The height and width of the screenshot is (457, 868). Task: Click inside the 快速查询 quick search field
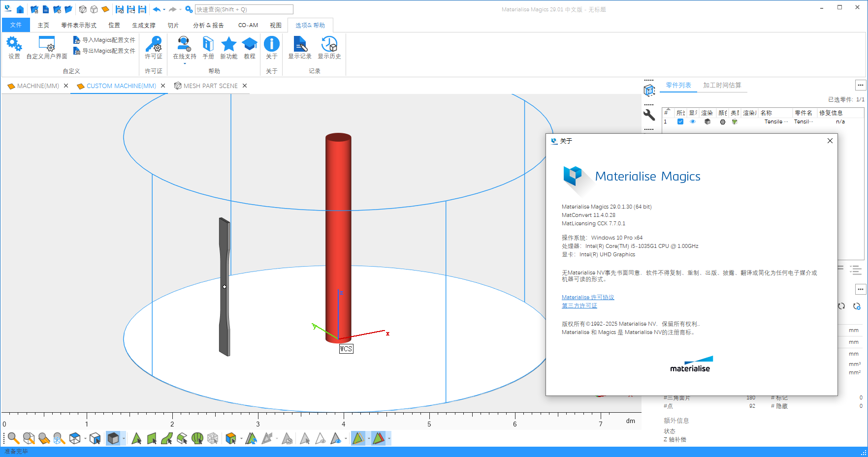point(241,9)
